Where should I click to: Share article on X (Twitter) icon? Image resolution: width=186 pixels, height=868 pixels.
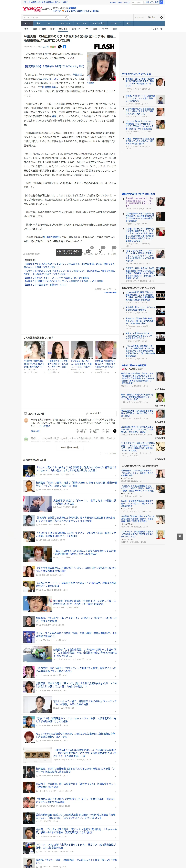point(60,47)
